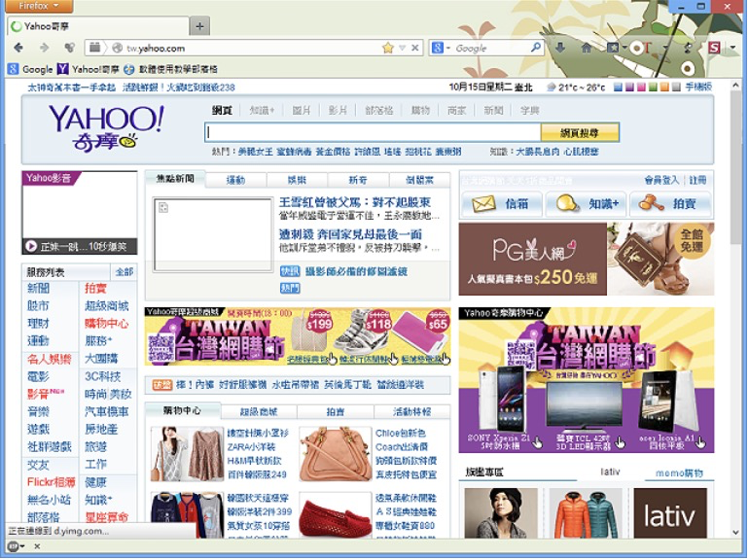This screenshot has width=749, height=560.
Task: Open the 汽車機車 link in service list
Action: (x=107, y=411)
